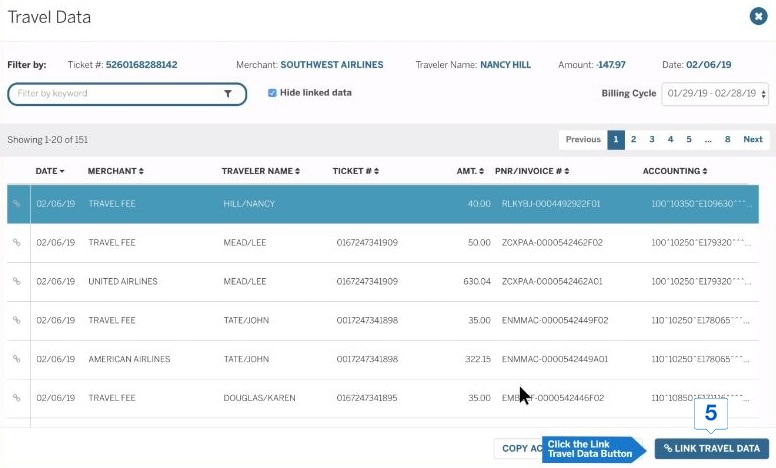
Task: Click the Previous page button
Action: (x=583, y=140)
